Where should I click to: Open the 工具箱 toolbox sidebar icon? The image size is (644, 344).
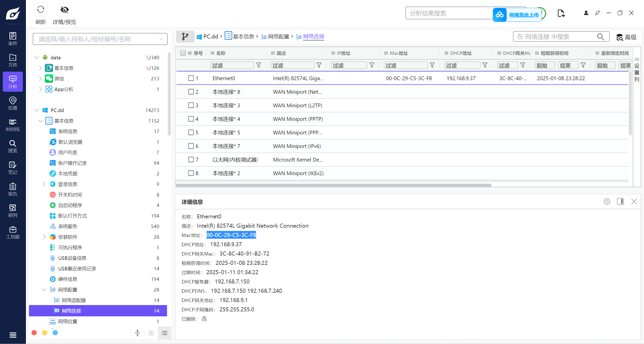13,232
